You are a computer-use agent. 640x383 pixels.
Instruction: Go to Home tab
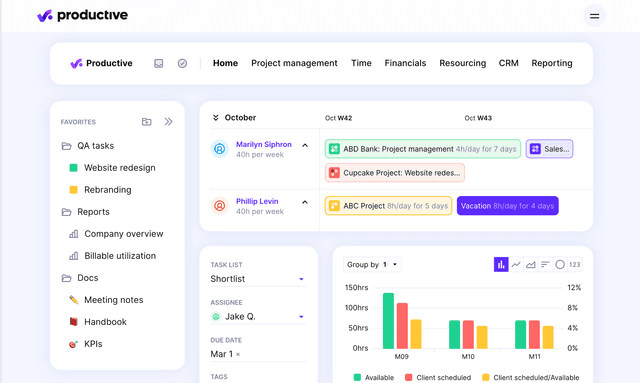pyautogui.click(x=225, y=63)
